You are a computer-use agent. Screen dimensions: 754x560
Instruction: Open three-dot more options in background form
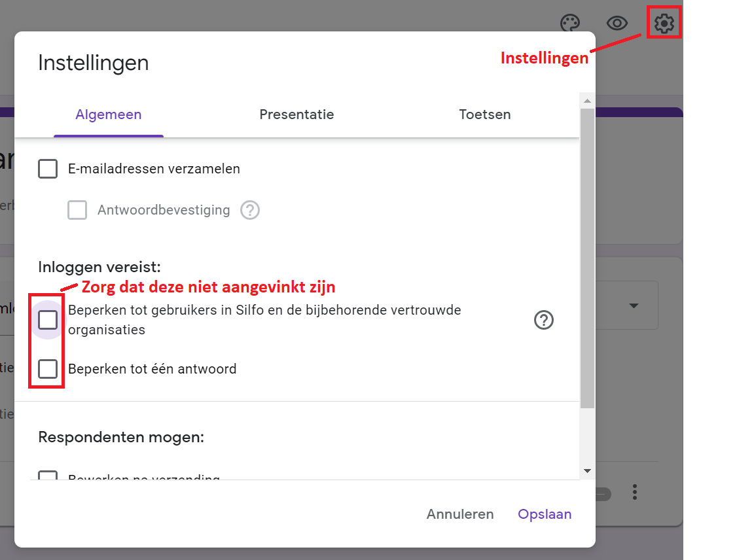635,492
